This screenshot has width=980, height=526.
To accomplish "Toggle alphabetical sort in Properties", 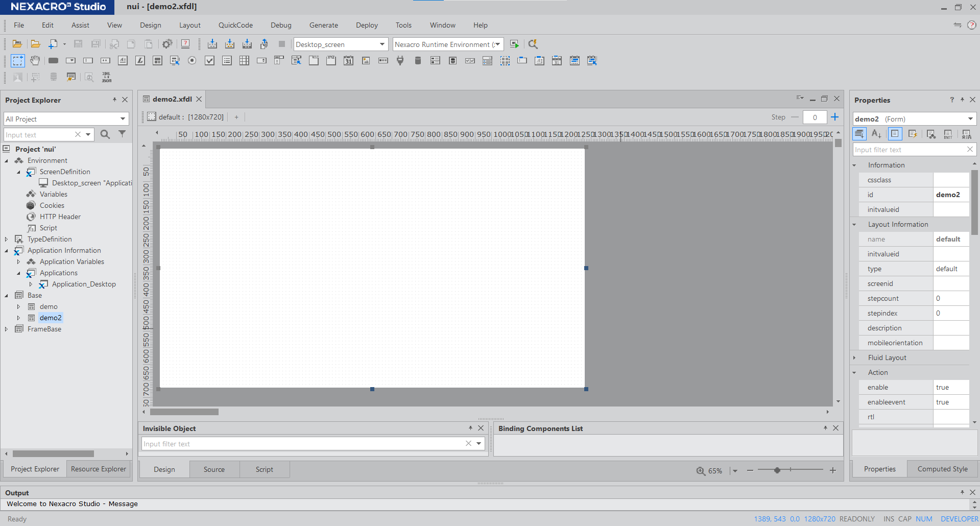I will click(876, 134).
